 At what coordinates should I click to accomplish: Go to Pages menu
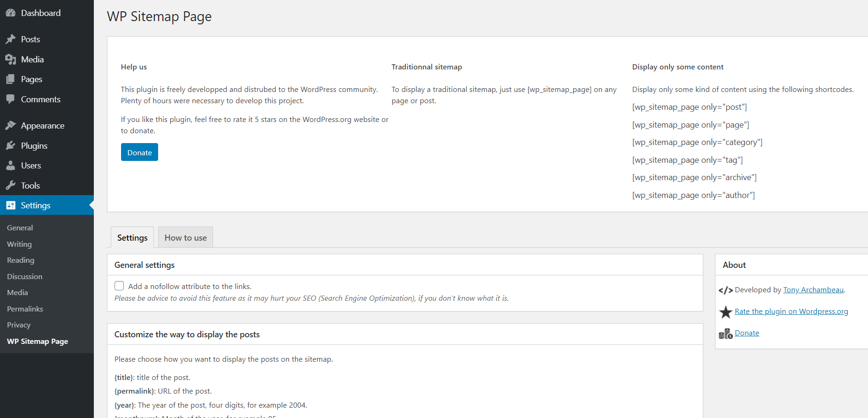click(31, 79)
